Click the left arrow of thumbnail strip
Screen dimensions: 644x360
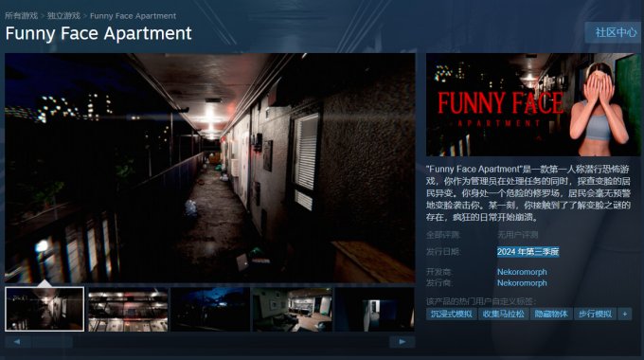coord(17,341)
